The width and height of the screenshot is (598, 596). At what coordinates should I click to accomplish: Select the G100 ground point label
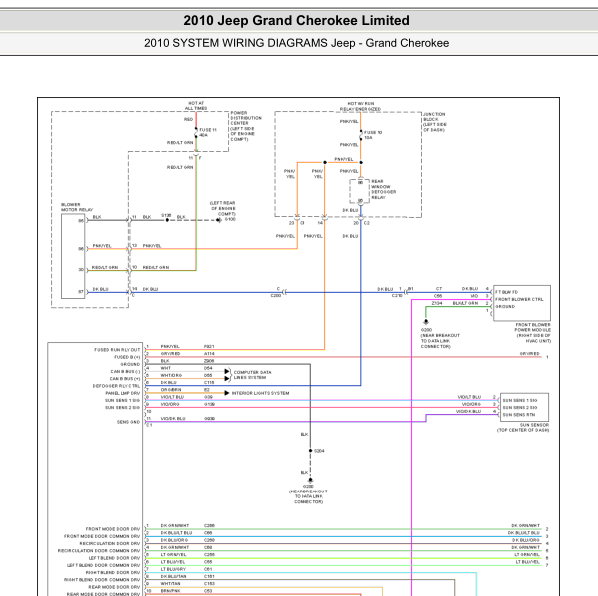230,219
